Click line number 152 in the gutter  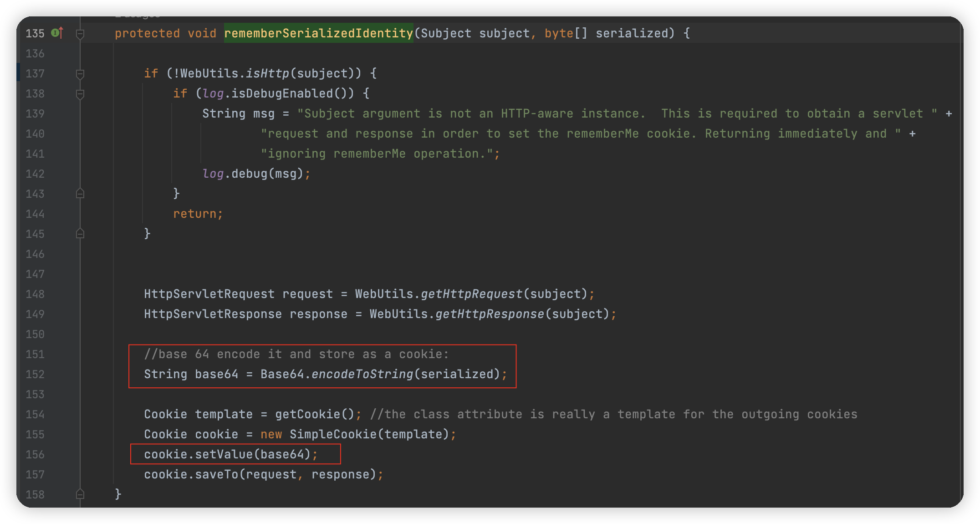coord(35,375)
